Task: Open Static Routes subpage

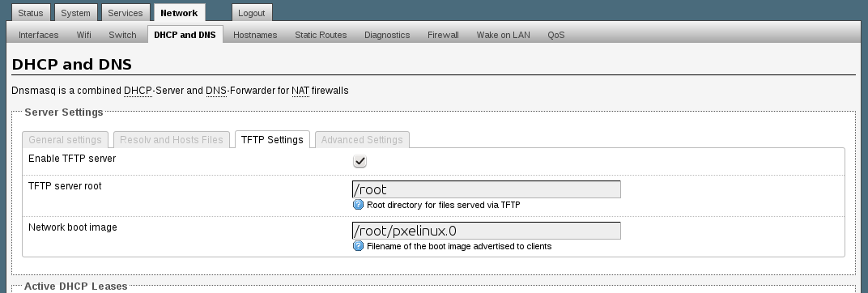Action: (321, 35)
